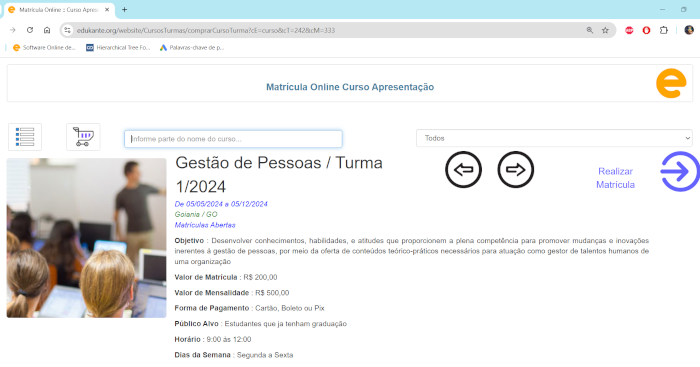Screen dimensions: 700x367
Task: Click the classroom course image
Action: [x=87, y=238]
